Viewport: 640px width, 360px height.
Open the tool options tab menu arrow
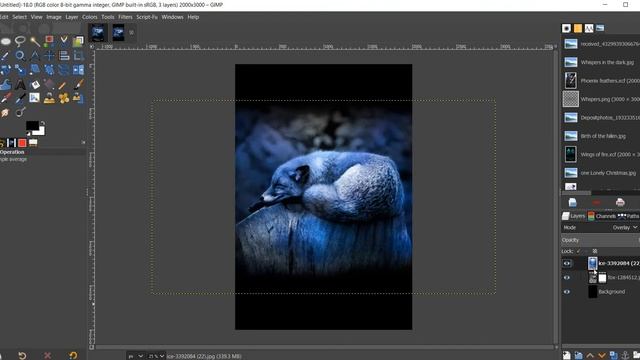coord(83,142)
